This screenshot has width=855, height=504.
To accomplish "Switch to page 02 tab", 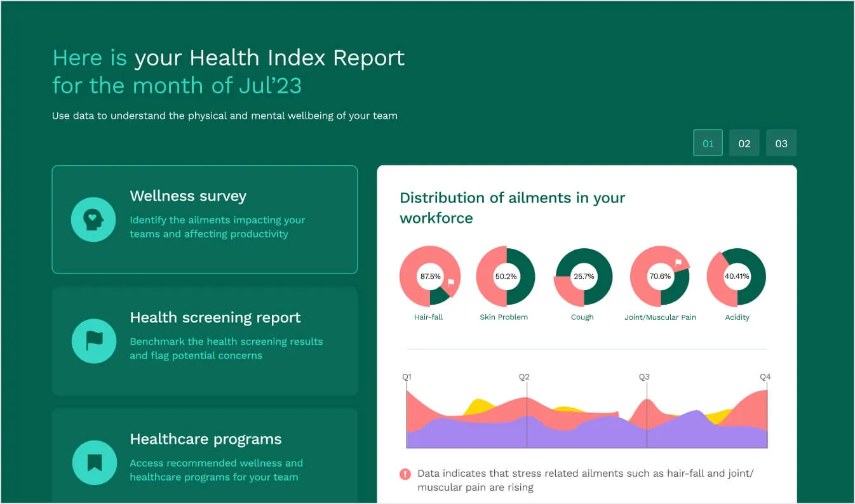I will 744,143.
